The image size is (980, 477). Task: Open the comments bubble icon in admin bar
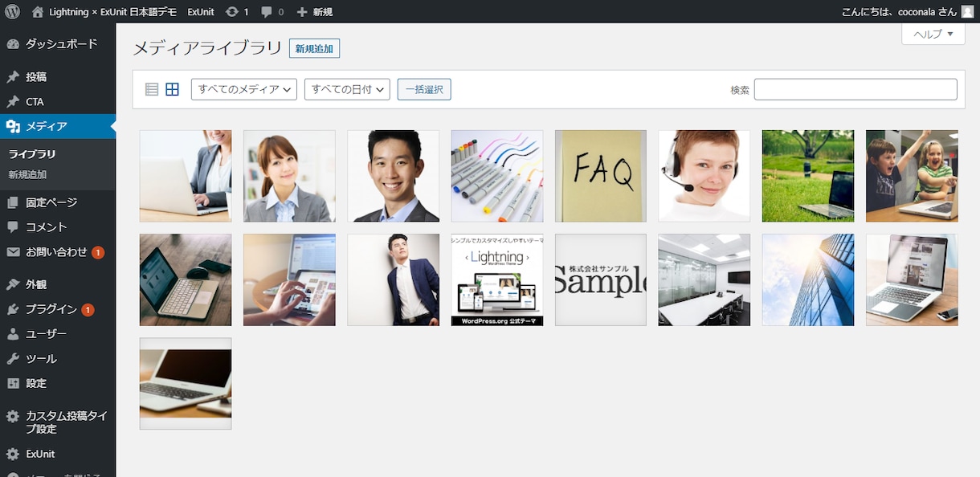point(267,12)
